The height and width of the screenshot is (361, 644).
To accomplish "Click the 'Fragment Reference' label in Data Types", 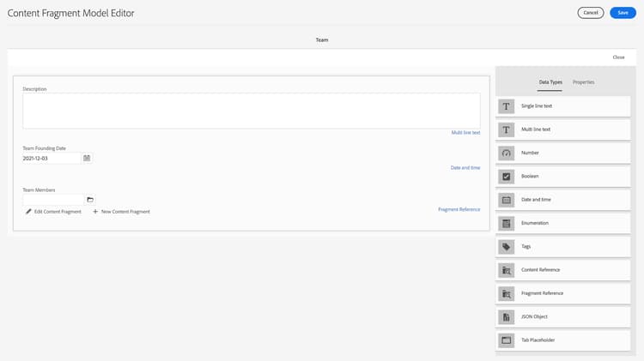I will coord(542,293).
